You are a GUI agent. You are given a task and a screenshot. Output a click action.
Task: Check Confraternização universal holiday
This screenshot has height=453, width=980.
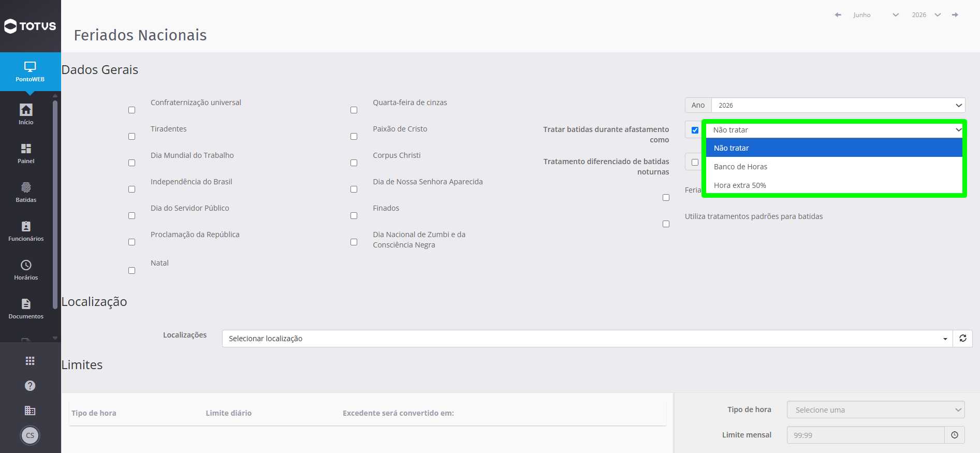coord(131,110)
